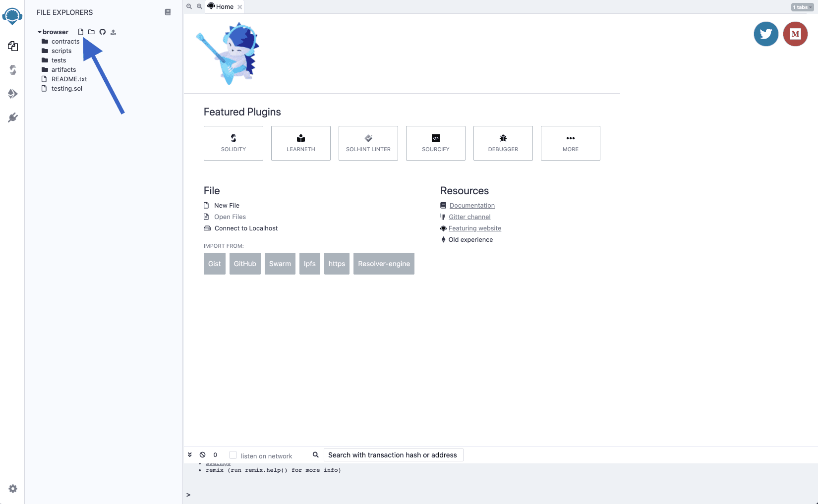Import from https
This screenshot has width=818, height=504.
[x=337, y=264]
